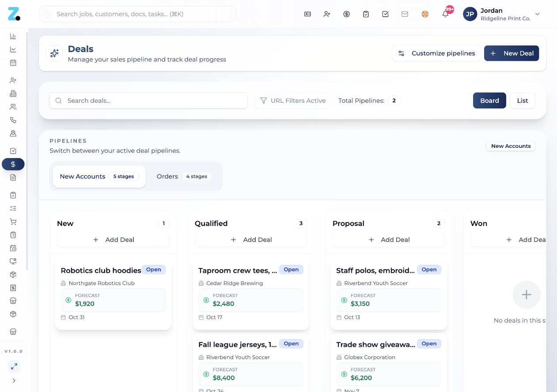Open the line chart analytics icon in sidebar
This screenshot has height=392, width=557.
click(13, 49)
